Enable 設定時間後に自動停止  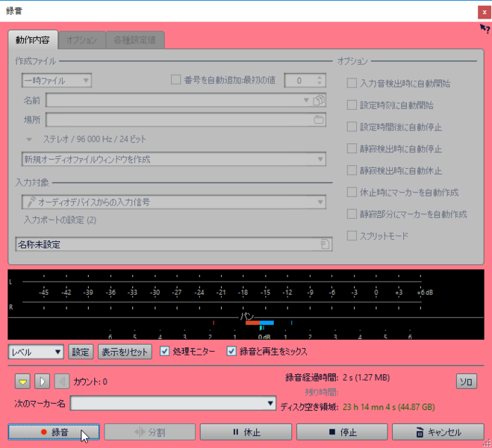coord(352,127)
